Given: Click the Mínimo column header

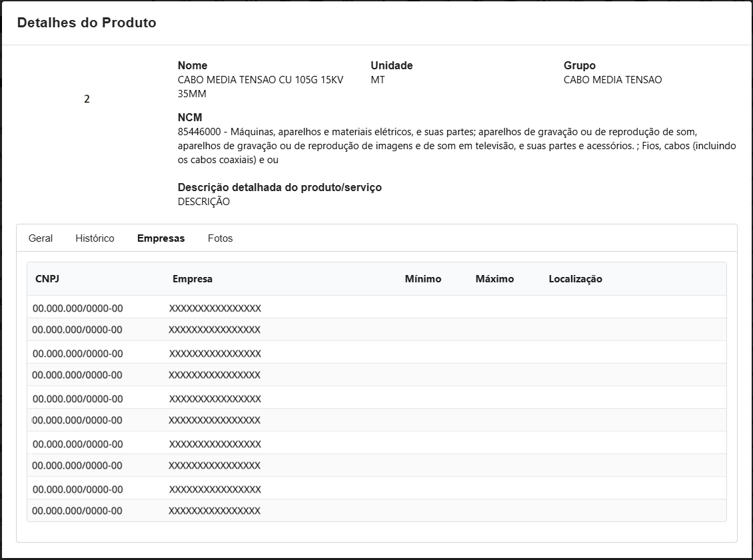Looking at the screenshot, I should 422,279.
